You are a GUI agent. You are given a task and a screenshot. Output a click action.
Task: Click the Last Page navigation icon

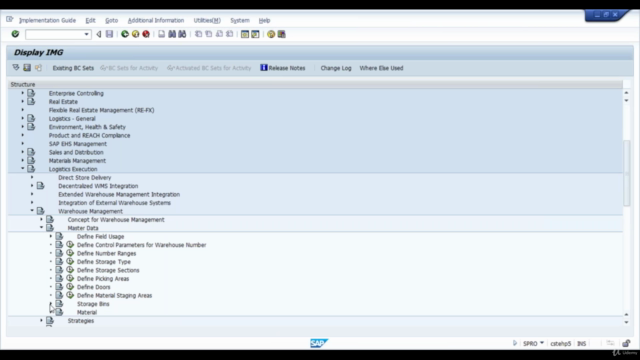point(230,34)
